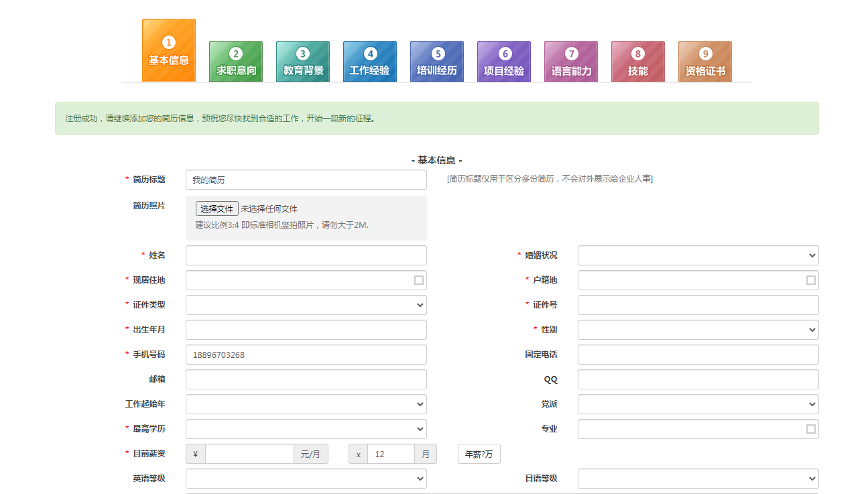Open the 资格证书 tab
The width and height of the screenshot is (868, 494).
pyautogui.click(x=705, y=62)
